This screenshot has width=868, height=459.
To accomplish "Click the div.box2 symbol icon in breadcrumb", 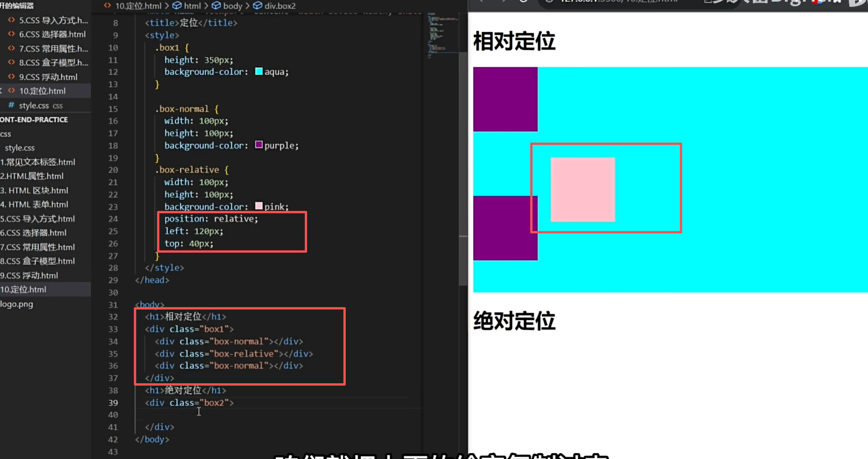I will 257,6.
